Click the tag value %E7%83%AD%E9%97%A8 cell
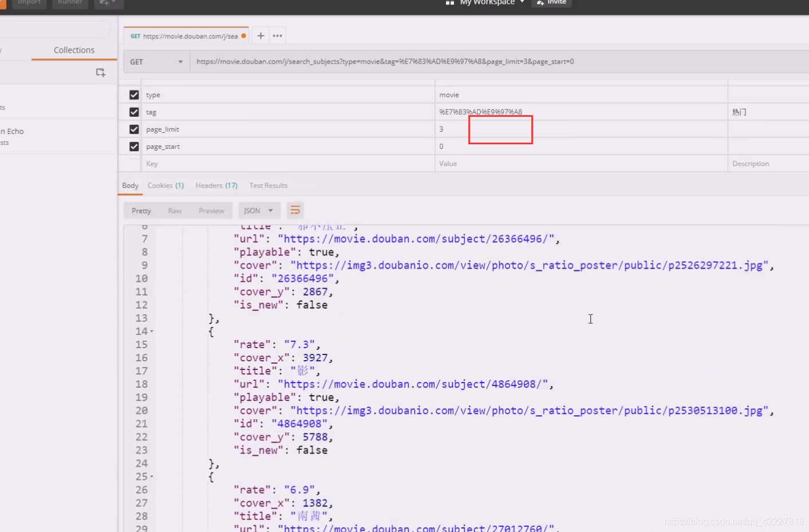 pos(581,112)
